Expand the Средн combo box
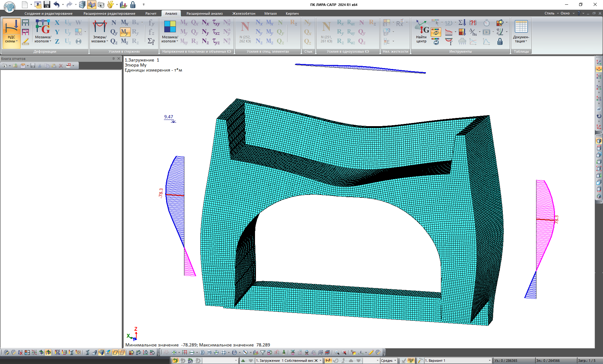Screen dimensions: 603x364 [395, 361]
